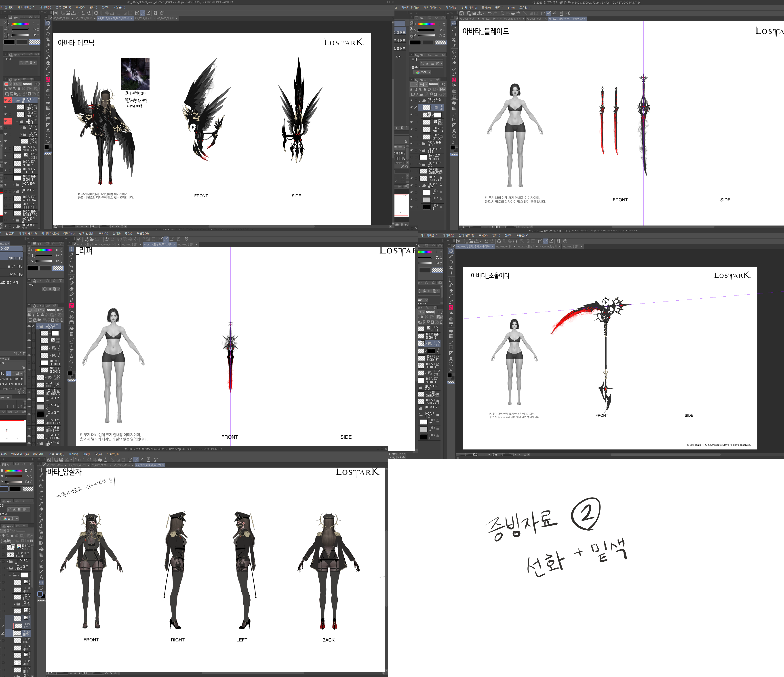Click Undo in Demonic window toolbar
This screenshot has height=677, width=784.
click(83, 13)
